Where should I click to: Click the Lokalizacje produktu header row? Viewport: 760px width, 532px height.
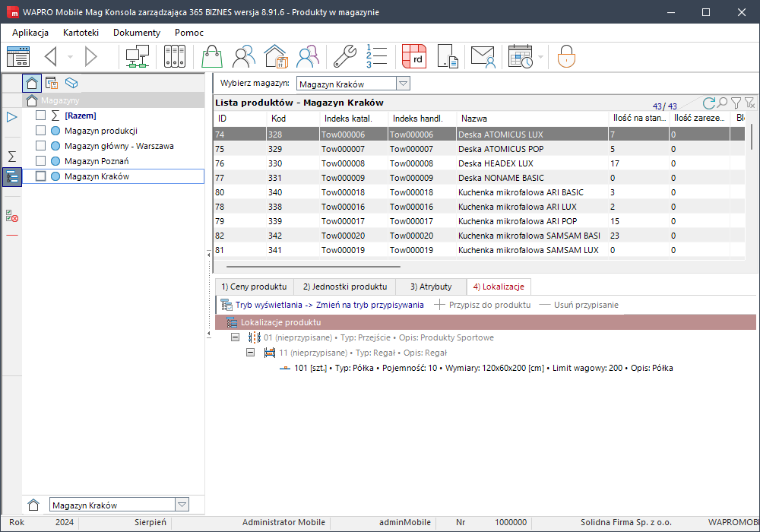point(485,322)
